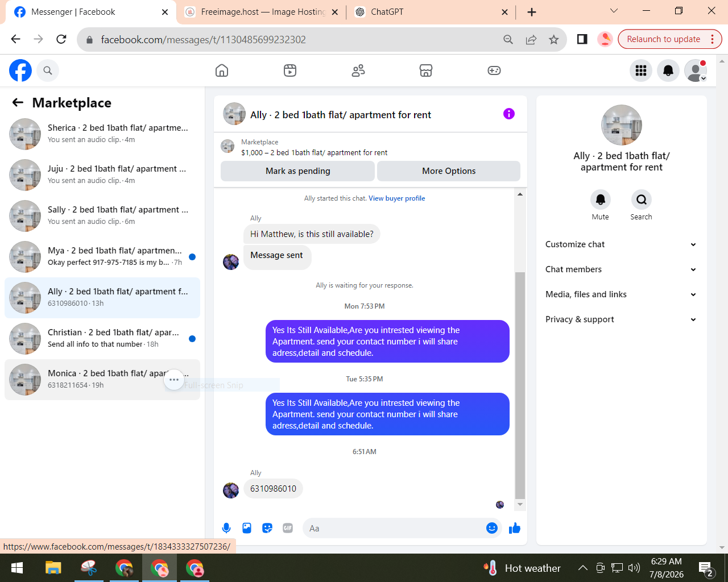Screen dimensions: 728x582
Task: Open the Notifications bell icon
Action: click(668, 70)
